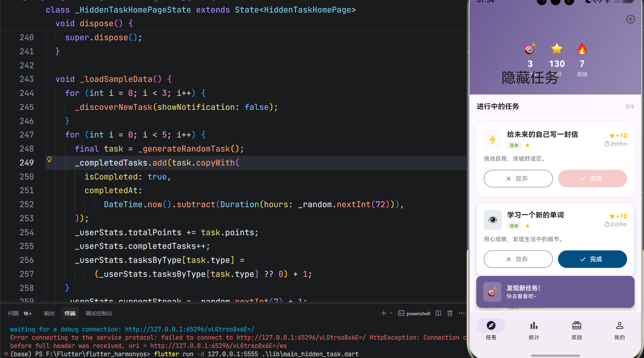Click the lightbulb code action icon on line 249
Image resolution: width=644 pixels, height=358 pixels.
point(49,159)
